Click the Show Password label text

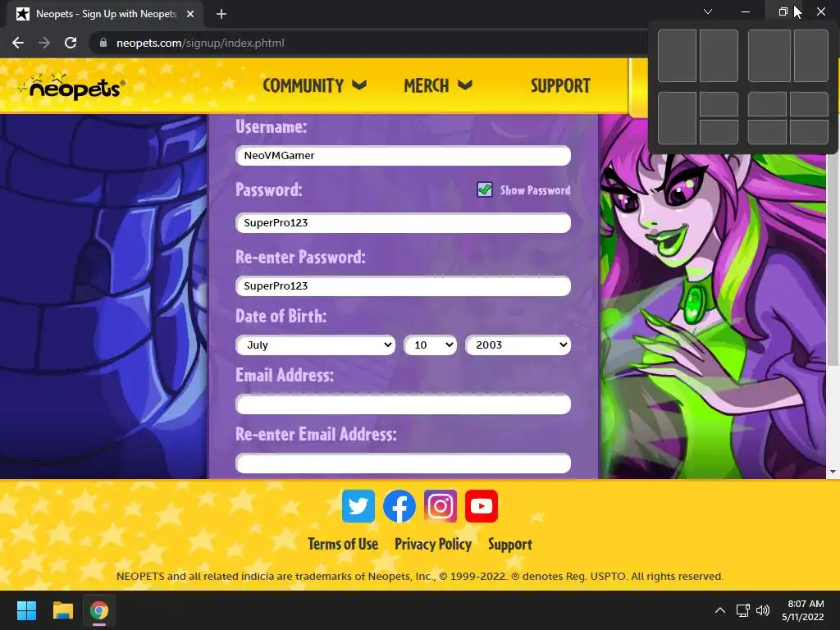click(535, 190)
